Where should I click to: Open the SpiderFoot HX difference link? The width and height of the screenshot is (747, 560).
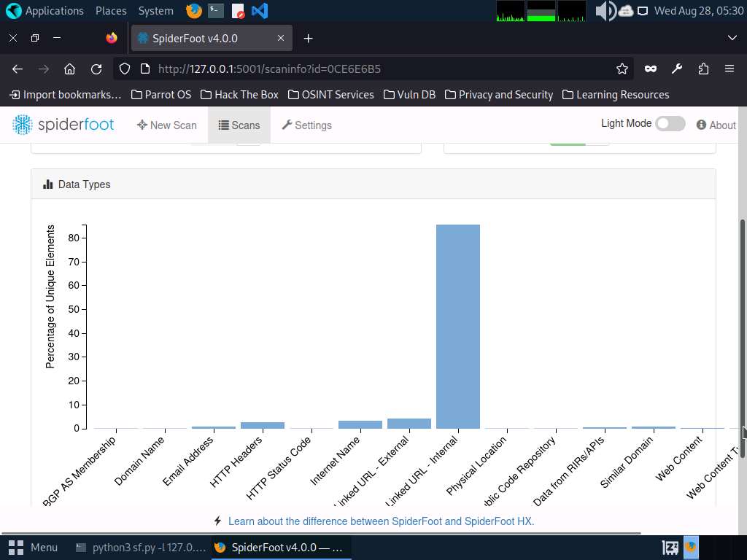tap(381, 521)
